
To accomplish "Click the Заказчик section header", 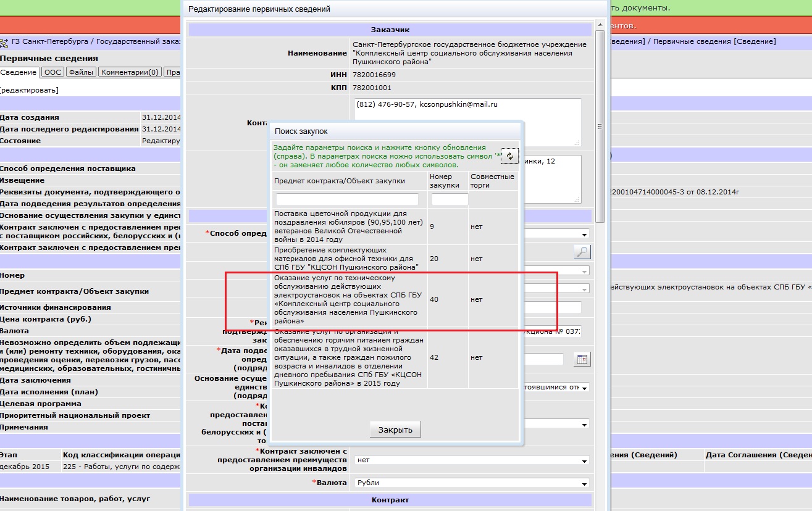I will tap(390, 30).
